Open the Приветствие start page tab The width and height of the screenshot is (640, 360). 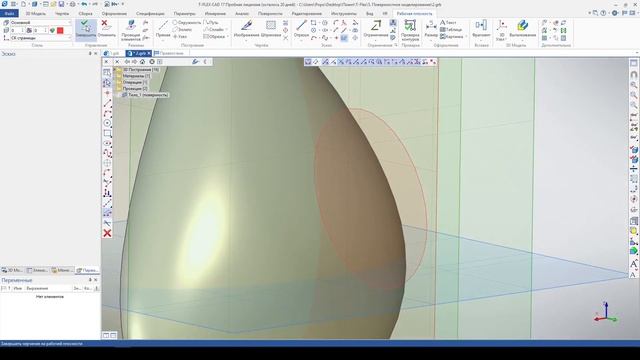(x=169, y=53)
